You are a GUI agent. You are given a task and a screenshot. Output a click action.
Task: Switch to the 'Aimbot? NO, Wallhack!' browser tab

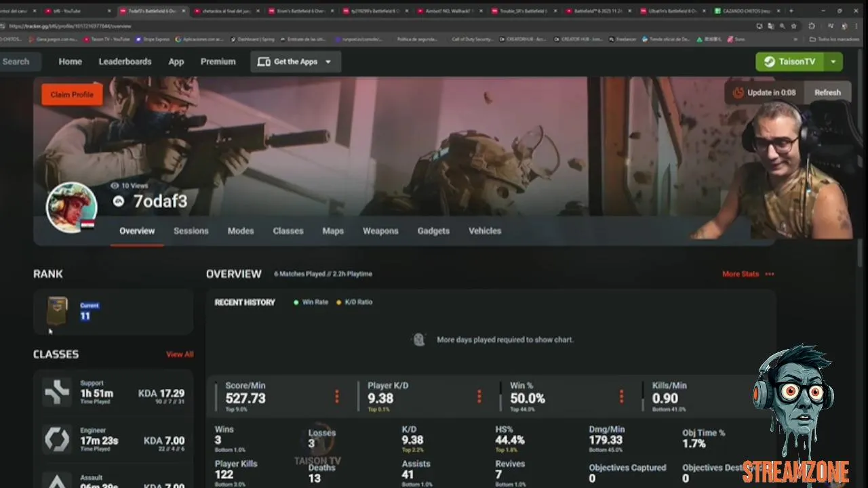(451, 11)
